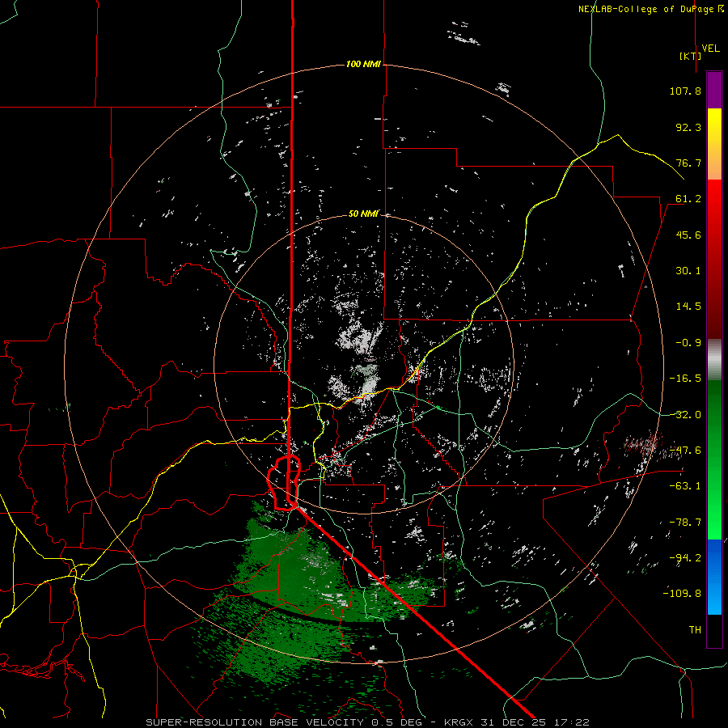Click the [KT] units label
The image size is (728, 728).
click(691, 56)
